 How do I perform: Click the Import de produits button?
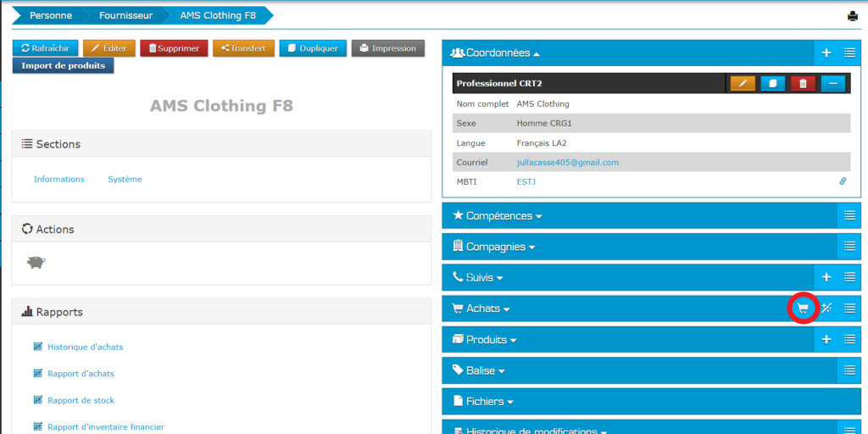pyautogui.click(x=64, y=65)
